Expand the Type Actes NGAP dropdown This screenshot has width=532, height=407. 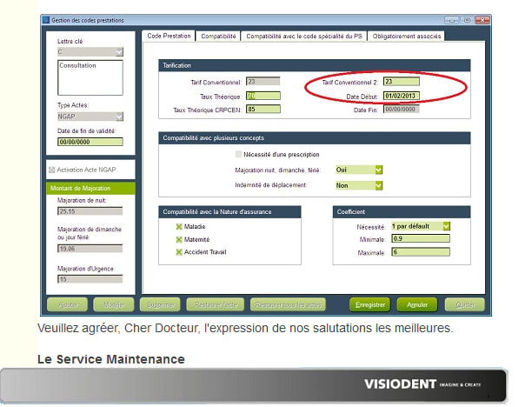click(x=118, y=117)
